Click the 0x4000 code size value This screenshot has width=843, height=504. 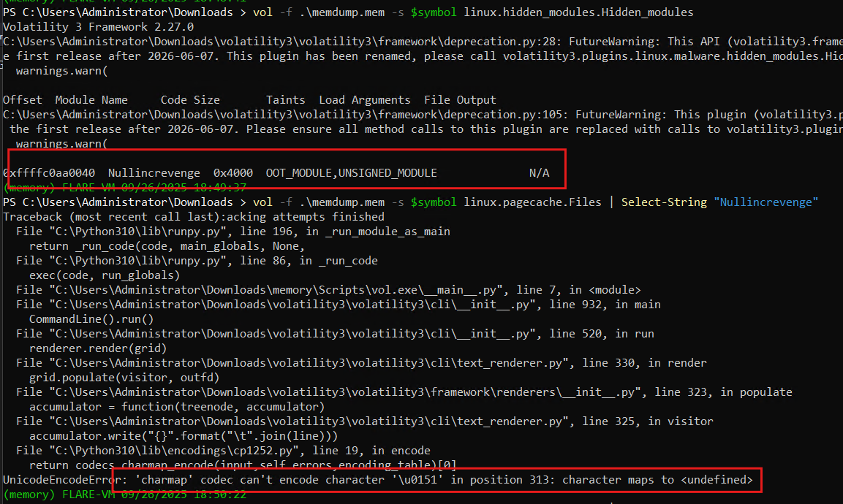233,173
